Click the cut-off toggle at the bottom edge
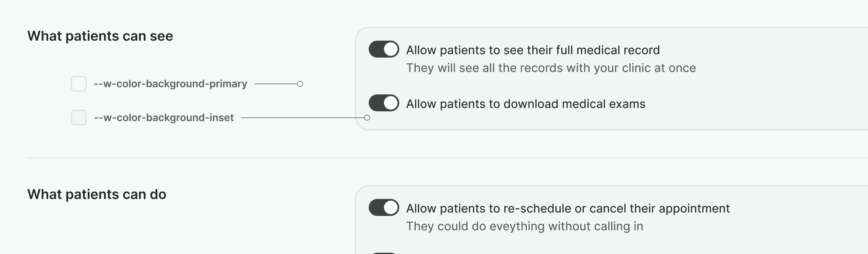The image size is (868, 254). click(x=384, y=253)
